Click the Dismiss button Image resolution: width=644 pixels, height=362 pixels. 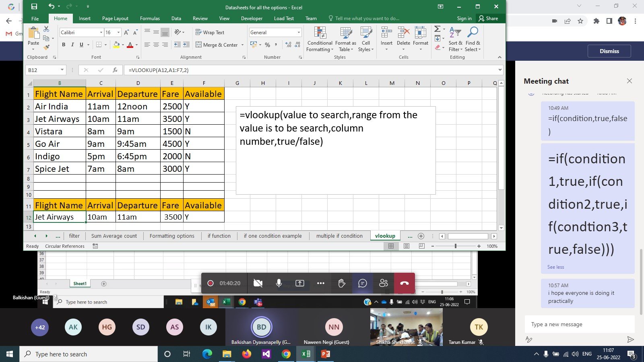click(x=609, y=51)
